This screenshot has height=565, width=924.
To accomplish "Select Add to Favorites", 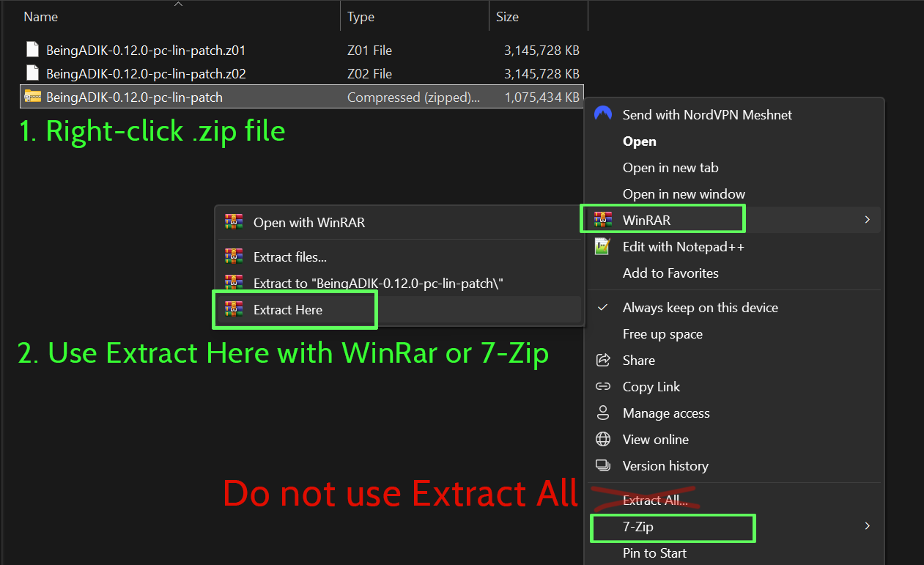I will [x=670, y=273].
